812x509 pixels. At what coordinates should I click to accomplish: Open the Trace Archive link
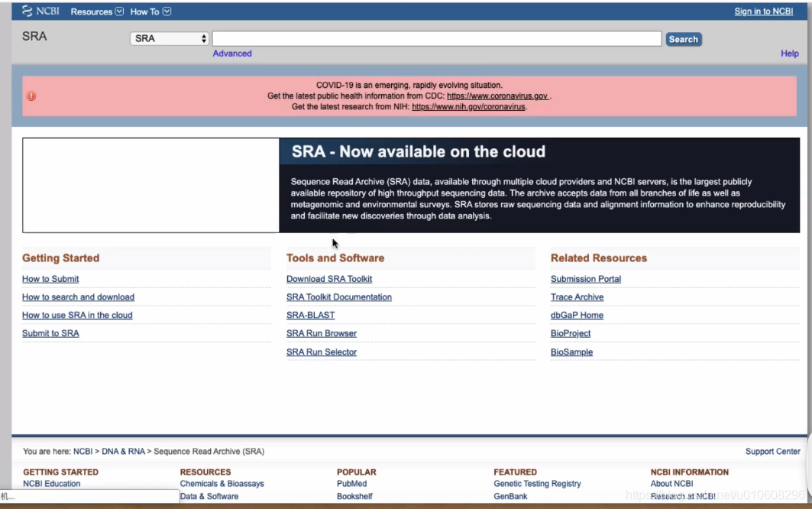[x=577, y=297]
